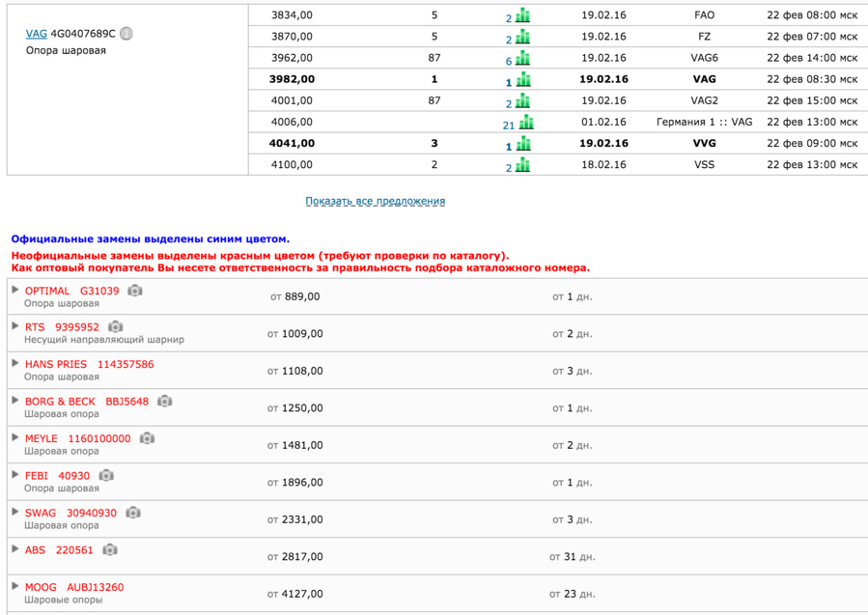Click delivery time '22 фев 14:00 мск'
This screenshot has height=615, width=868.
coord(812,58)
